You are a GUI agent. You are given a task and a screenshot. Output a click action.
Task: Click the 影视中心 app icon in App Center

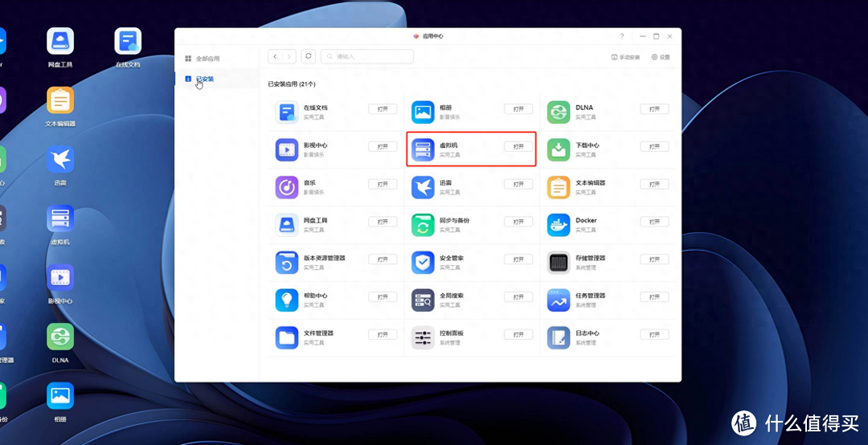287,149
